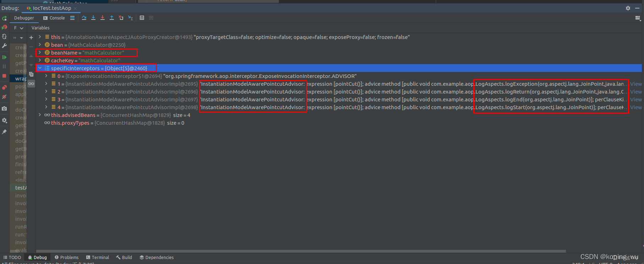Expand element 3 logEnd advisor
This screenshot has height=264, width=644.
[x=46, y=99]
